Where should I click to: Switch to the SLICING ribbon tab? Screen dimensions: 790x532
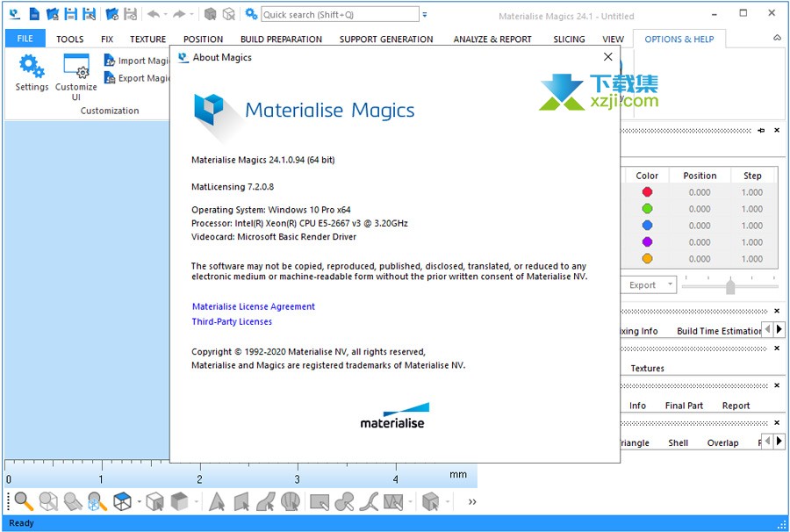[x=569, y=40]
